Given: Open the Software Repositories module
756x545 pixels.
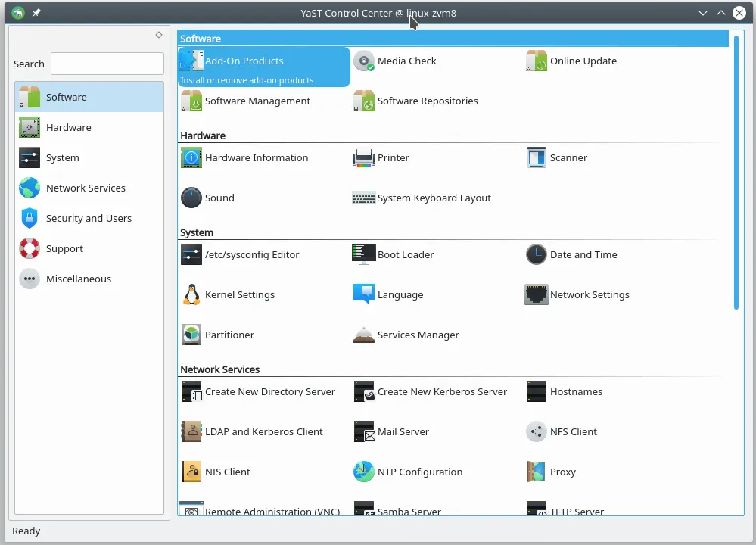Looking at the screenshot, I should pos(428,101).
